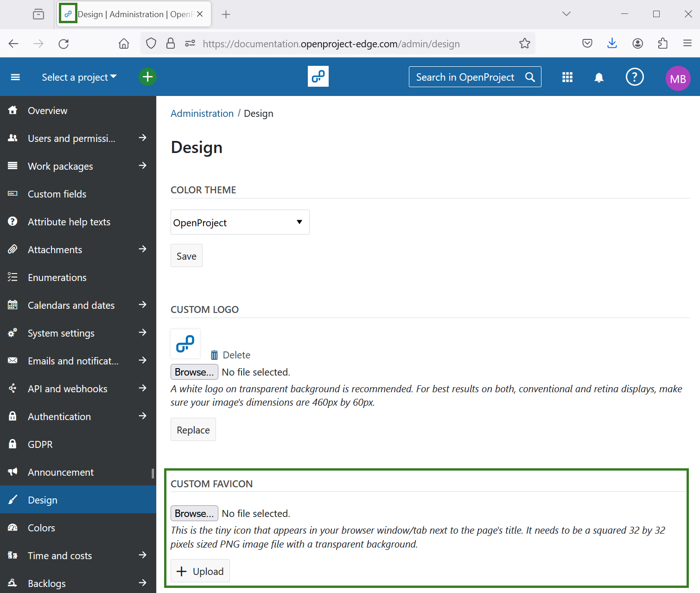Click the Firefox downloads icon
Viewport: 700px width, 593px height.
(x=612, y=44)
